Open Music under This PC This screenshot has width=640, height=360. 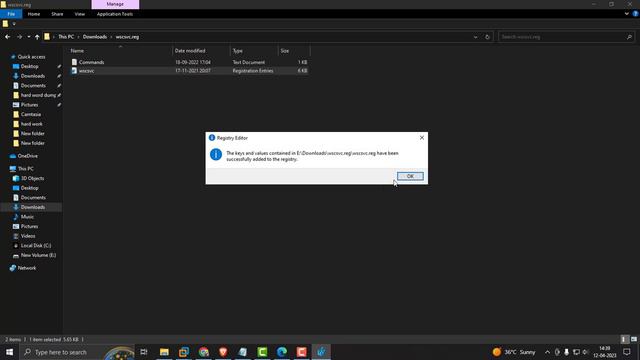pyautogui.click(x=27, y=217)
